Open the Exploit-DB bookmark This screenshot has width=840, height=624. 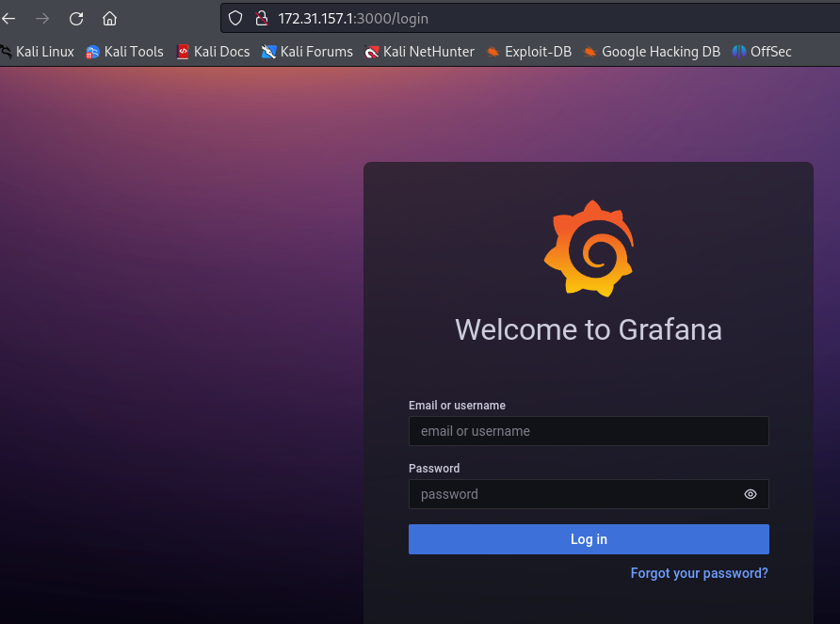[x=529, y=52]
